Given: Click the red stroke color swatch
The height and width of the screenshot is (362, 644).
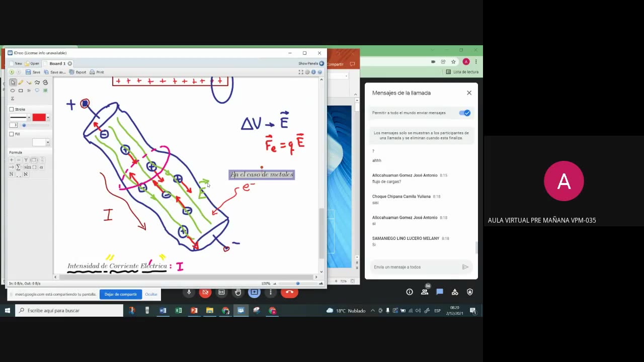Looking at the screenshot, I should point(39,118).
